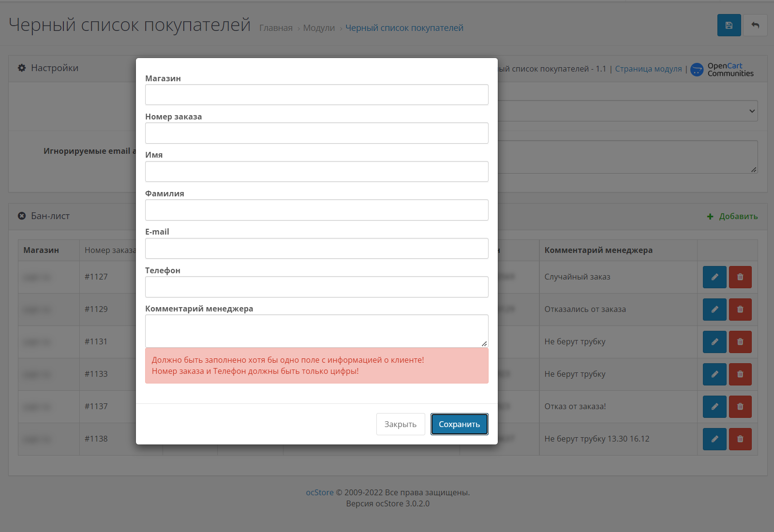Delete the ban entry for order #1133
This screenshot has height=532, width=774.
click(740, 374)
